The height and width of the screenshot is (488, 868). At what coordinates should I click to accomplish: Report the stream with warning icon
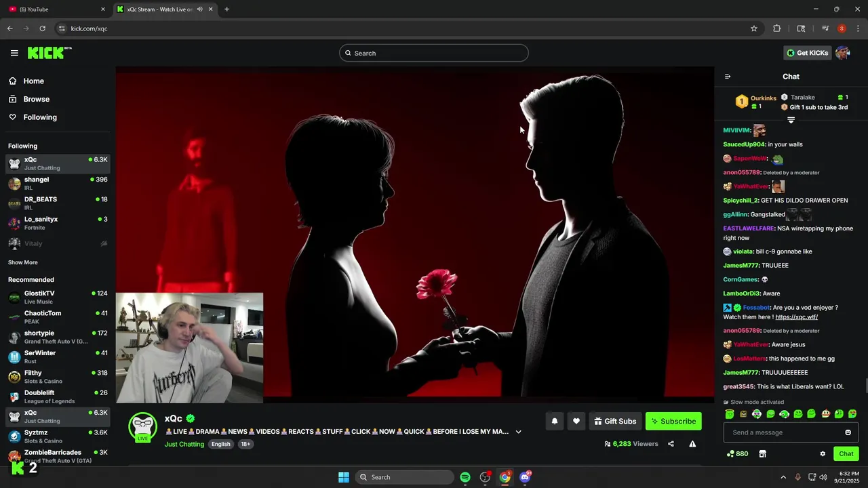click(x=692, y=444)
